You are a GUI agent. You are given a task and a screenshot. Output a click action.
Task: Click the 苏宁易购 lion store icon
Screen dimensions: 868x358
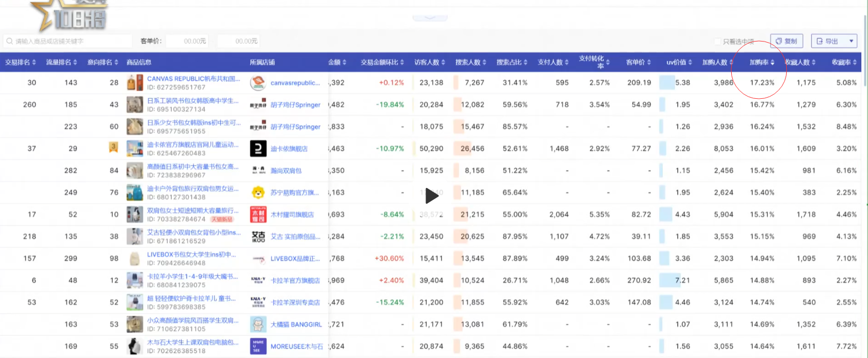258,192
